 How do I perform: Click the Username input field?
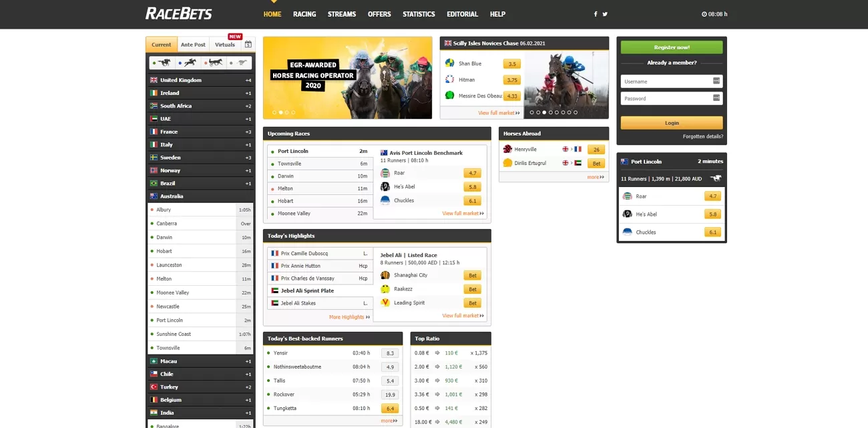pyautogui.click(x=672, y=81)
